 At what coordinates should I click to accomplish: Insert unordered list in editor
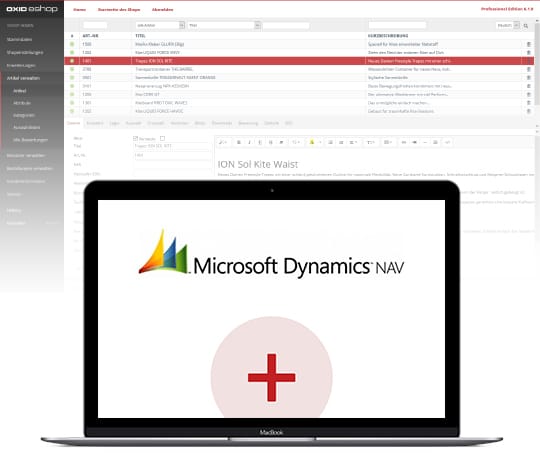pyautogui.click(x=330, y=142)
